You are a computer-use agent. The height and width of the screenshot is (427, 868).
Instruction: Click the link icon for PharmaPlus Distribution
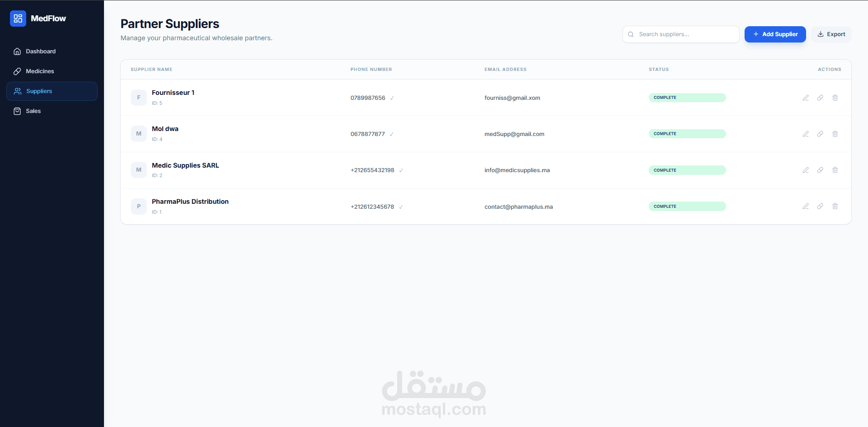point(820,206)
